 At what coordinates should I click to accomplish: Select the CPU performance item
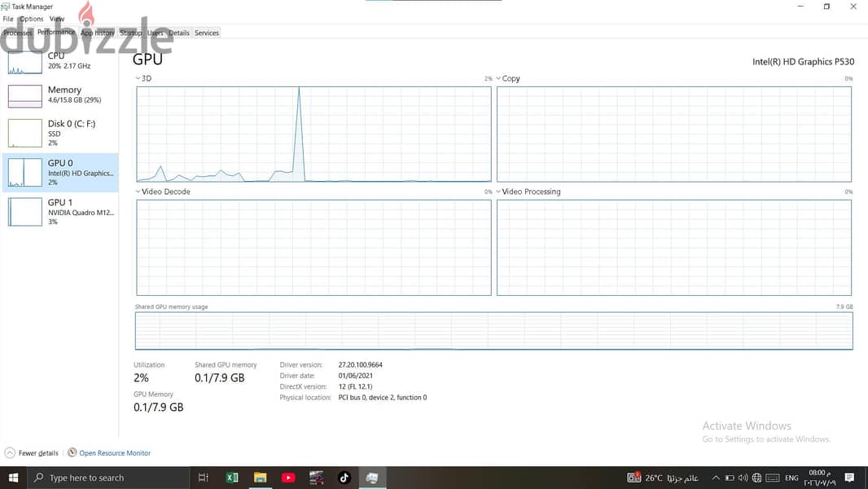59,61
